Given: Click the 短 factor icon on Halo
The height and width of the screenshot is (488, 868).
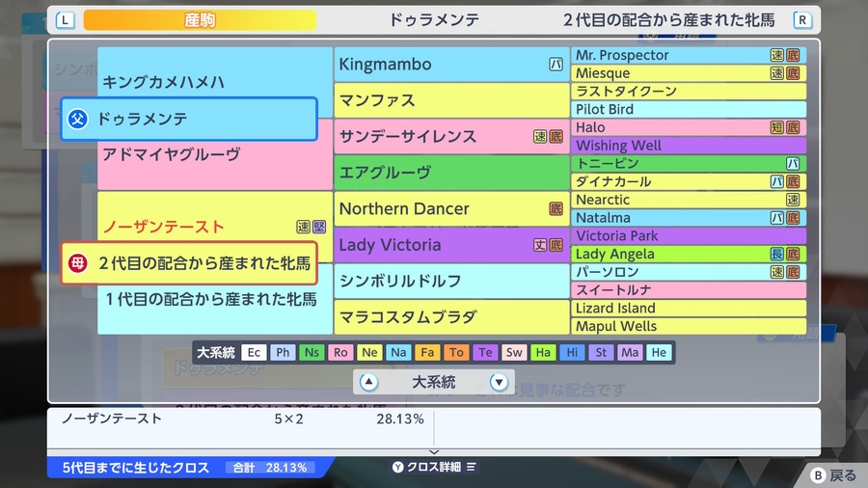Looking at the screenshot, I should pos(777,128).
